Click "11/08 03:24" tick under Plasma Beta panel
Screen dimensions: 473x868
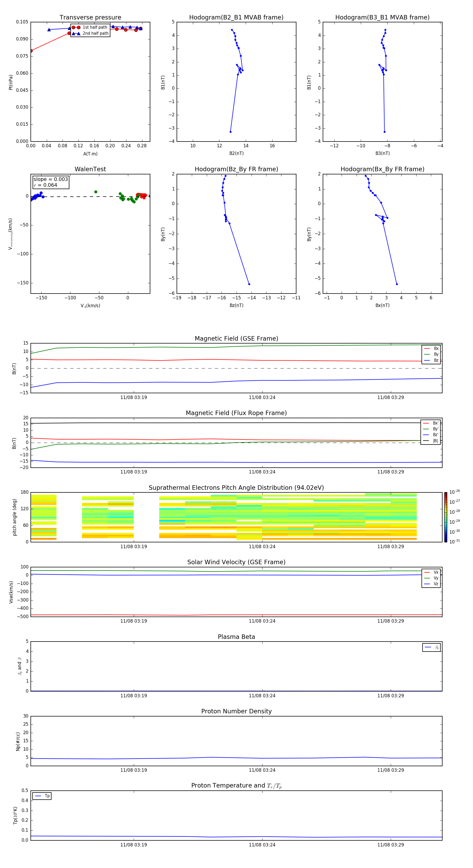coord(262,696)
